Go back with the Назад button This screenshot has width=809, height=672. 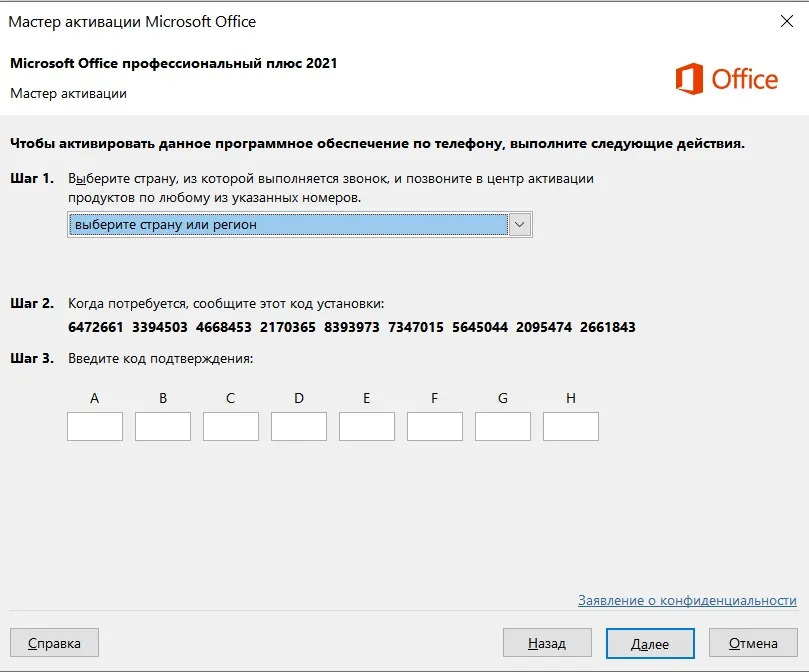(547, 643)
